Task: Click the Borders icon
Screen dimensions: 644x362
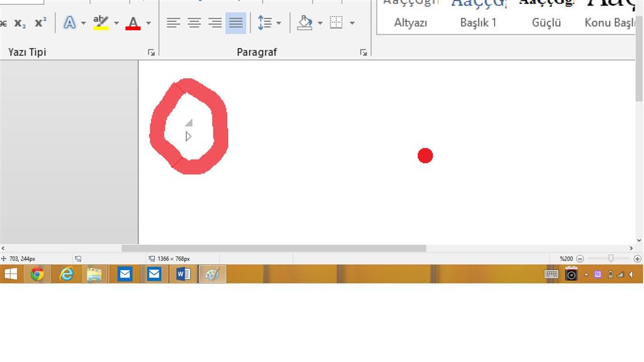Action: (x=336, y=23)
